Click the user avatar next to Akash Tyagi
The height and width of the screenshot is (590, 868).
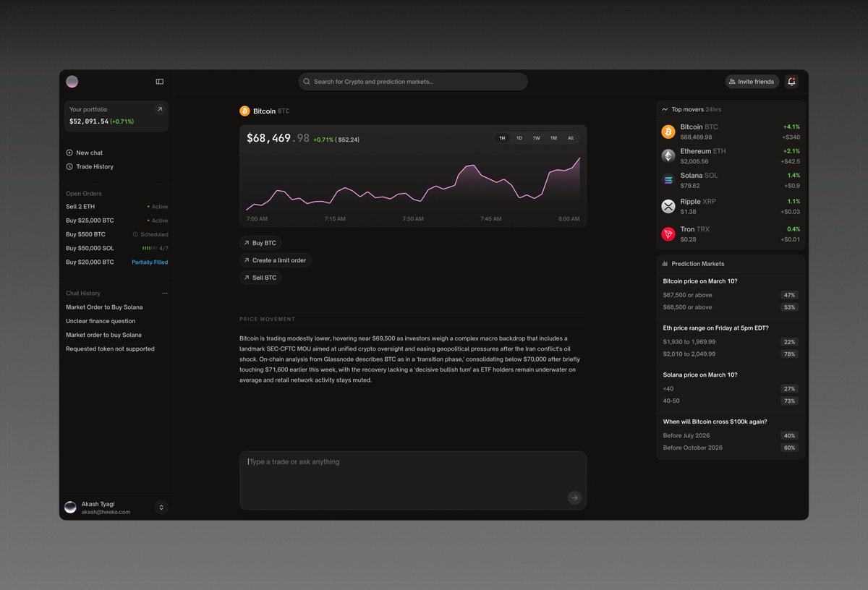click(x=70, y=508)
